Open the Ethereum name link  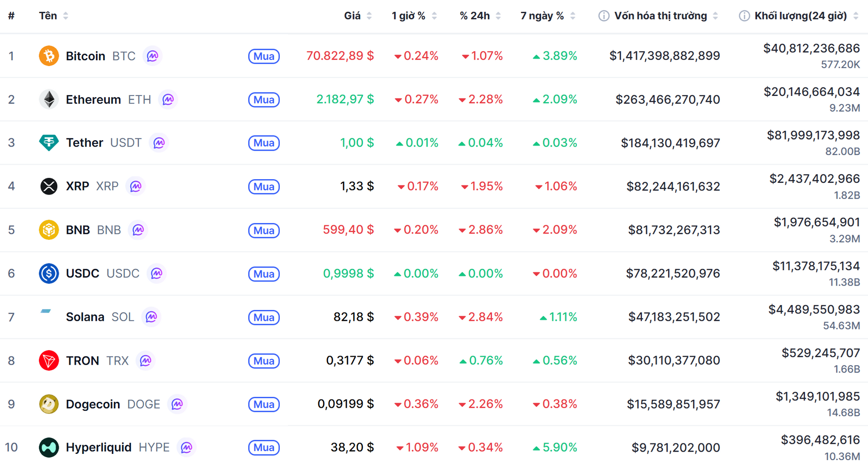[x=93, y=100]
